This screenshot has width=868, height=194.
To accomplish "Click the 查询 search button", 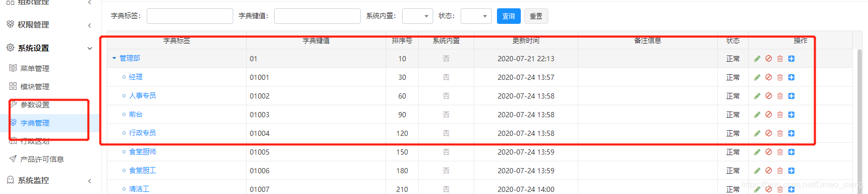I will coord(509,16).
